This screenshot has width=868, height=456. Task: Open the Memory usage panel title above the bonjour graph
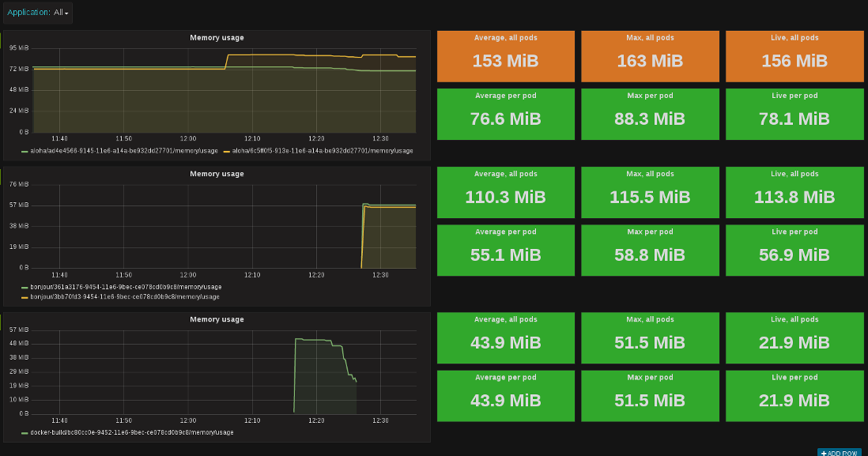tap(217, 174)
